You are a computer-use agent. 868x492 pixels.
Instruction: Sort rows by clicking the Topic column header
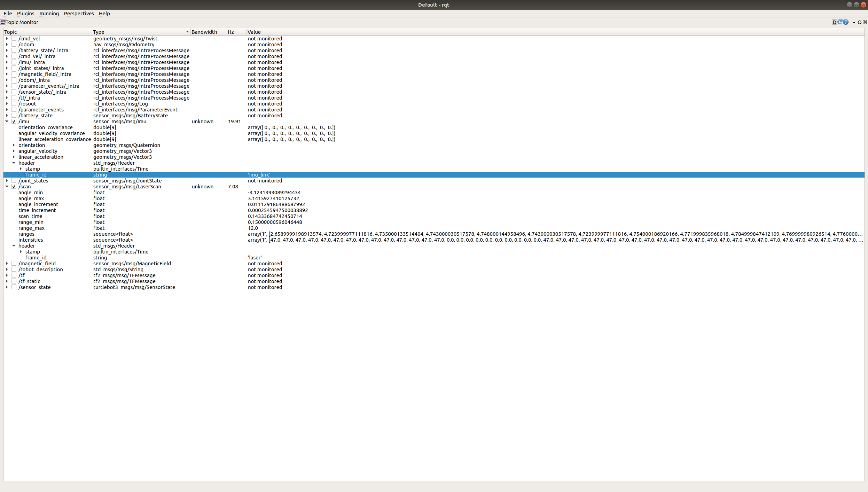11,32
